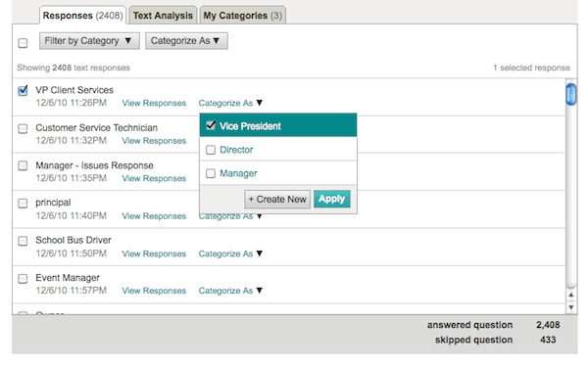Click the 12/6/10 11:26PM timestamp
Image resolution: width=588 pixels, height=369 pixels.
click(72, 103)
